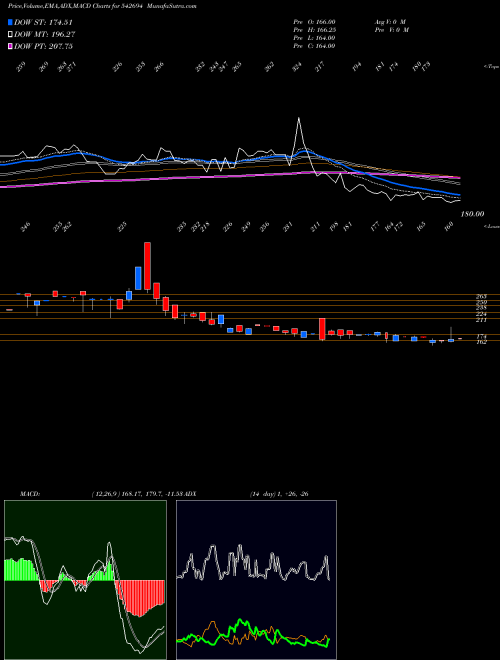Click the large red candle near level 211

coord(322,329)
